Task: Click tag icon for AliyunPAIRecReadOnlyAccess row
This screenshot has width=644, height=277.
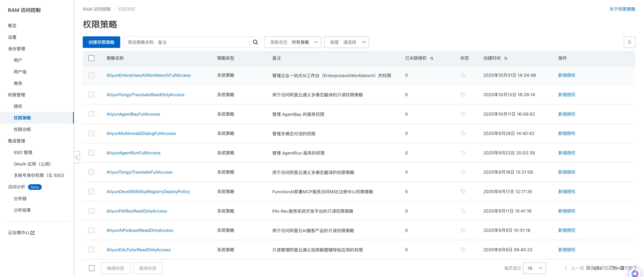Action: (x=463, y=211)
